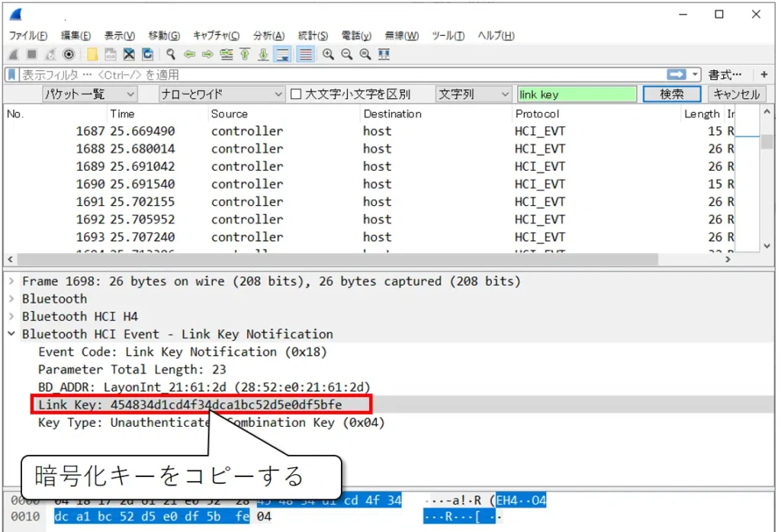Screen dimensions: 781x532
Task: Go to the previous packet arrow
Action: pos(188,54)
